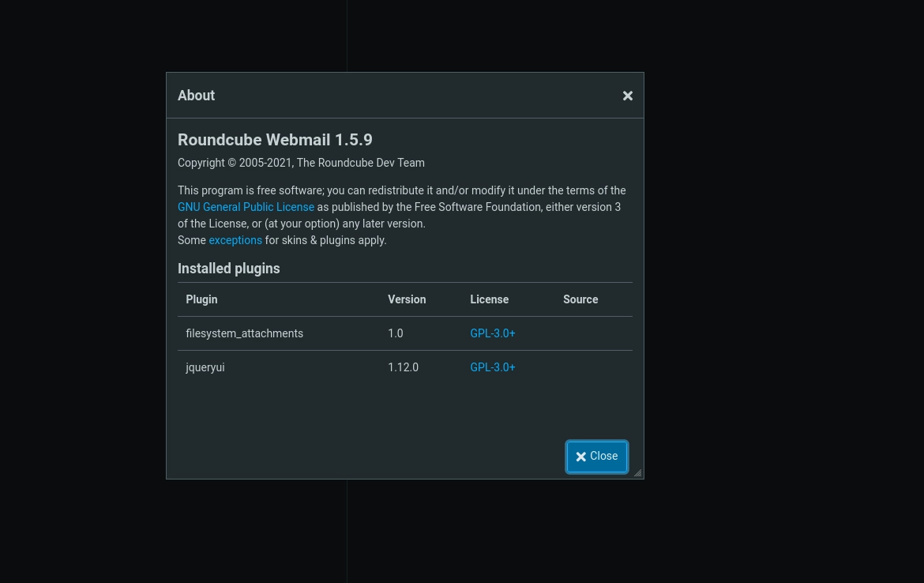The height and width of the screenshot is (583, 924).
Task: Open the GNU General Public License link
Action: pyautogui.click(x=246, y=207)
